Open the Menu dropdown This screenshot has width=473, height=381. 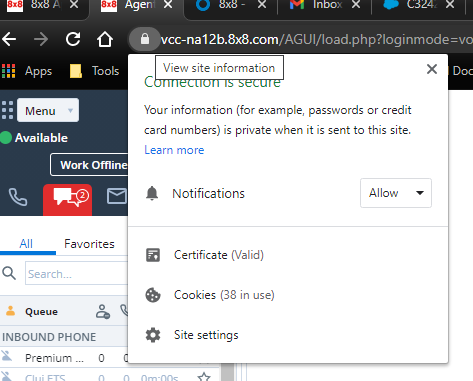48,110
